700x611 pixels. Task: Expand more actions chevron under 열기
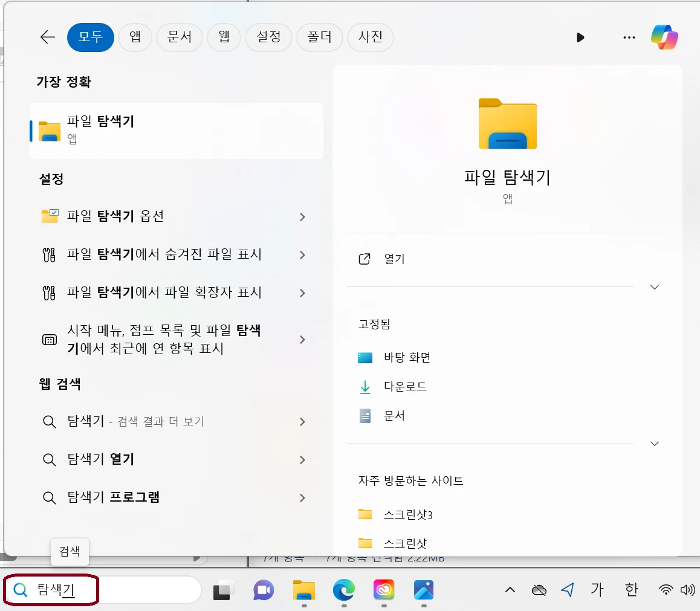(x=655, y=287)
